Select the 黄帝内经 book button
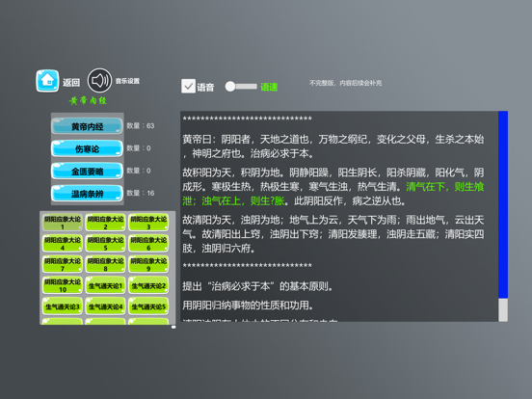Screen dimensions: 532x399 (x=87, y=126)
